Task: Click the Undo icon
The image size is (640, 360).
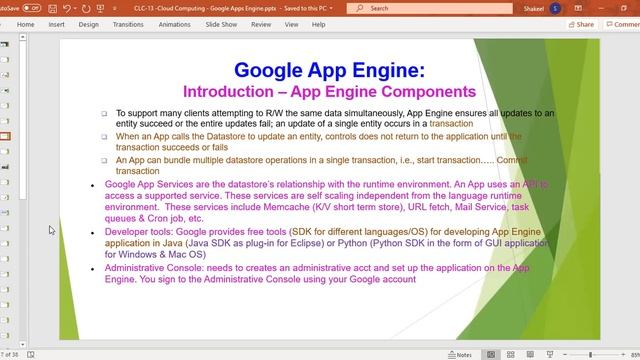Action: point(67,9)
